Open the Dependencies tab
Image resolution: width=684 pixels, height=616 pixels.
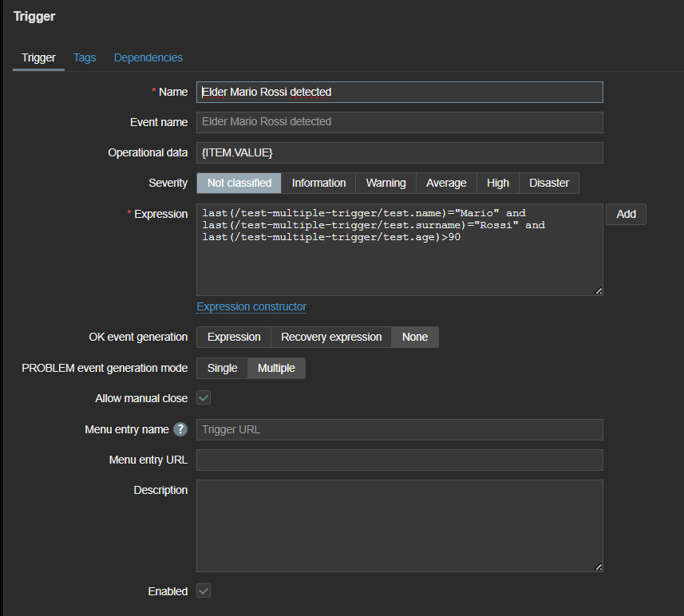click(x=148, y=57)
